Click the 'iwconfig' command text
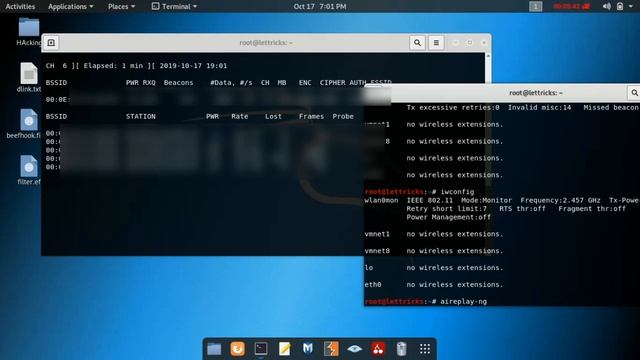Viewport: 640px width, 360px height. point(457,192)
